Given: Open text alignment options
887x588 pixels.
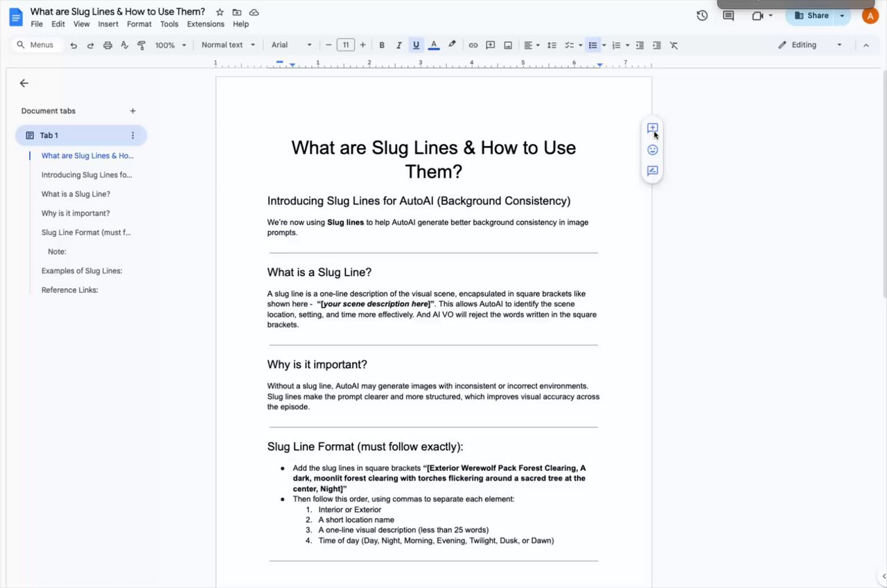Looking at the screenshot, I should pyautogui.click(x=531, y=45).
